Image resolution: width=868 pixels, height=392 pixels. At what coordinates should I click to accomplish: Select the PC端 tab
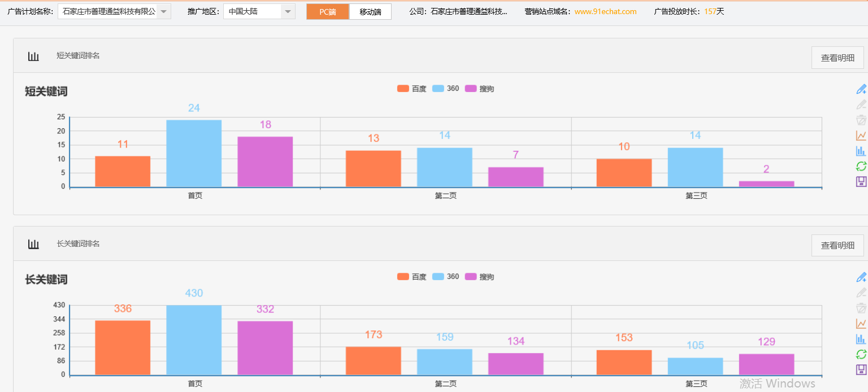coord(328,11)
